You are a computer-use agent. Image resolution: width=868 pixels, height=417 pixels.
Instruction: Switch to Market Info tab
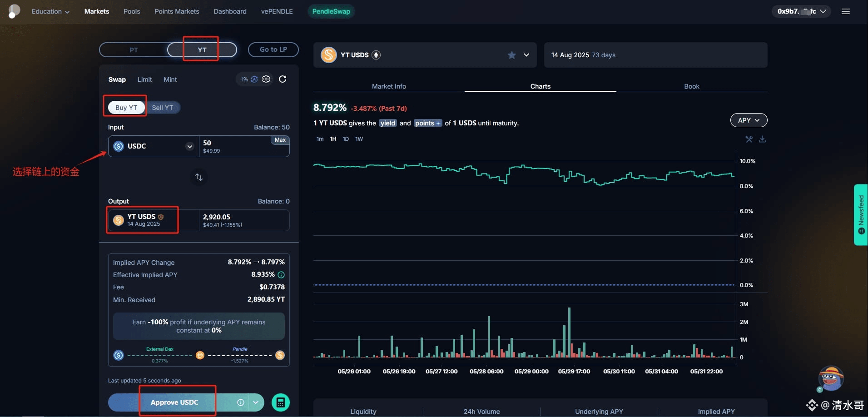pos(389,86)
